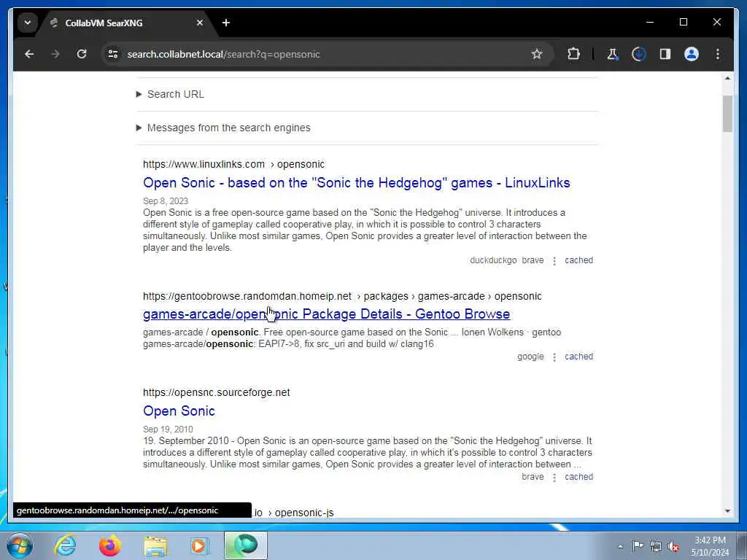The height and width of the screenshot is (560, 747).
Task: Open a new tab with plus button
Action: point(226,23)
